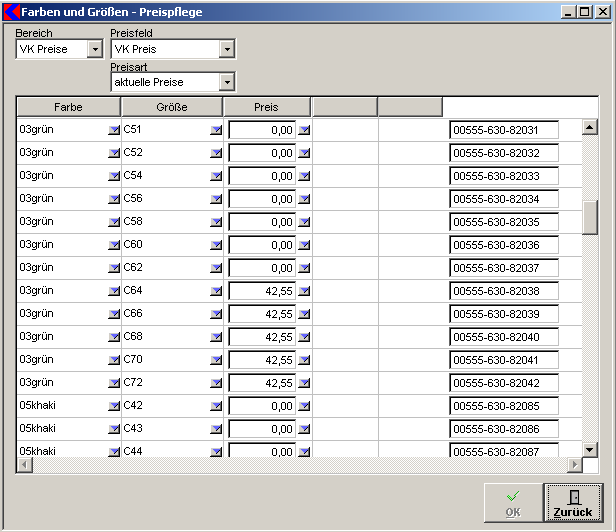Open Größe picker icon for 05khaki C43

pyautogui.click(x=216, y=429)
